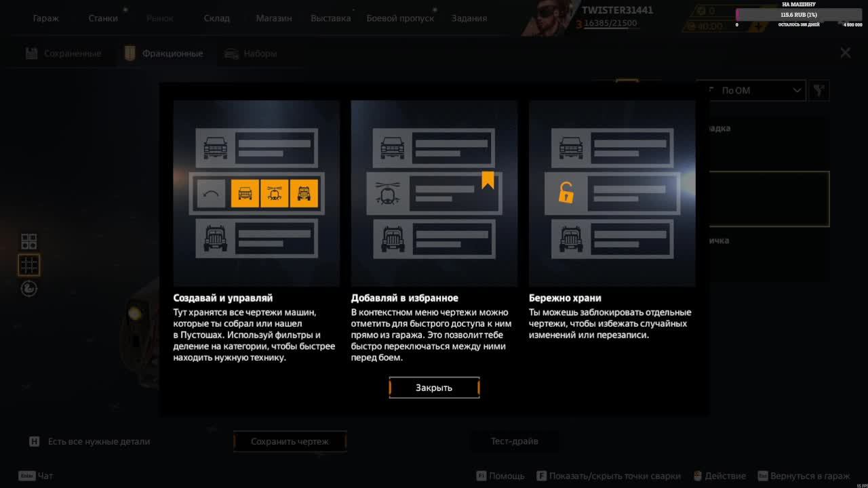The height and width of the screenshot is (488, 868).
Task: Close the blueprints window with the X
Action: (845, 52)
